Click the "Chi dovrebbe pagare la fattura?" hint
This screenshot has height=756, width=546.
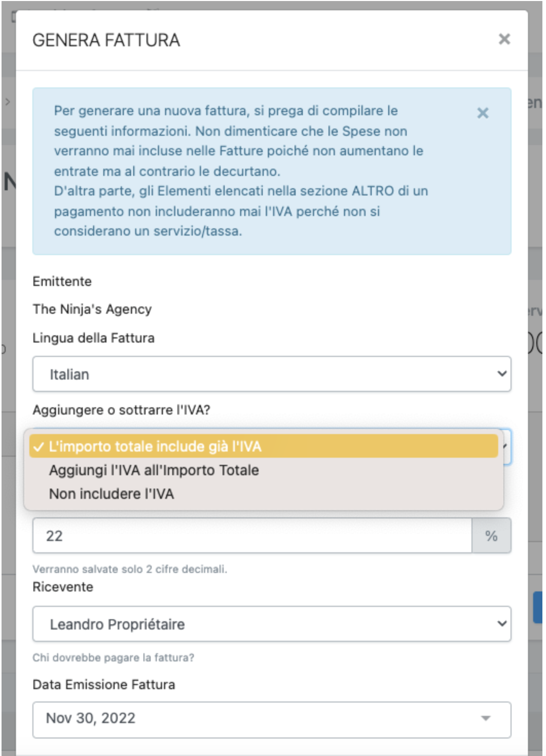(113, 657)
